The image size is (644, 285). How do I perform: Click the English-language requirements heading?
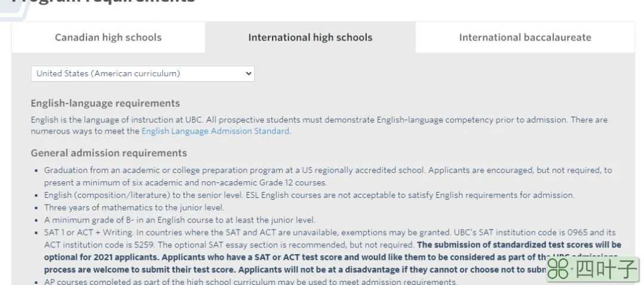pyautogui.click(x=105, y=103)
